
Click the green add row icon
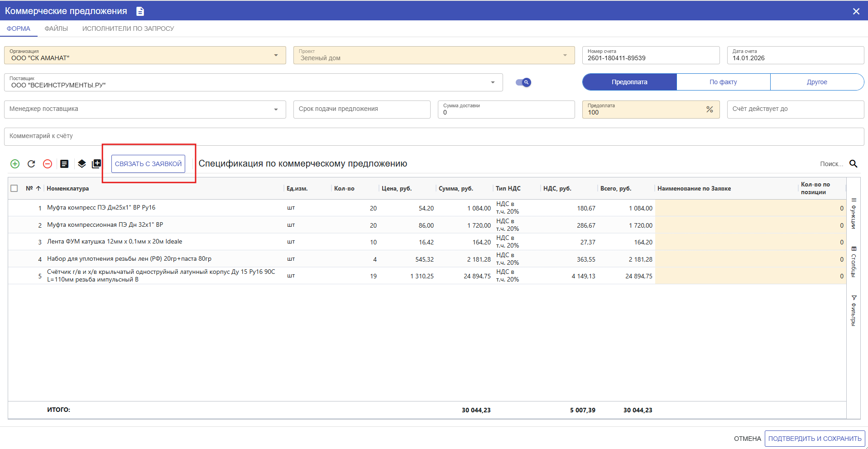pyautogui.click(x=15, y=164)
